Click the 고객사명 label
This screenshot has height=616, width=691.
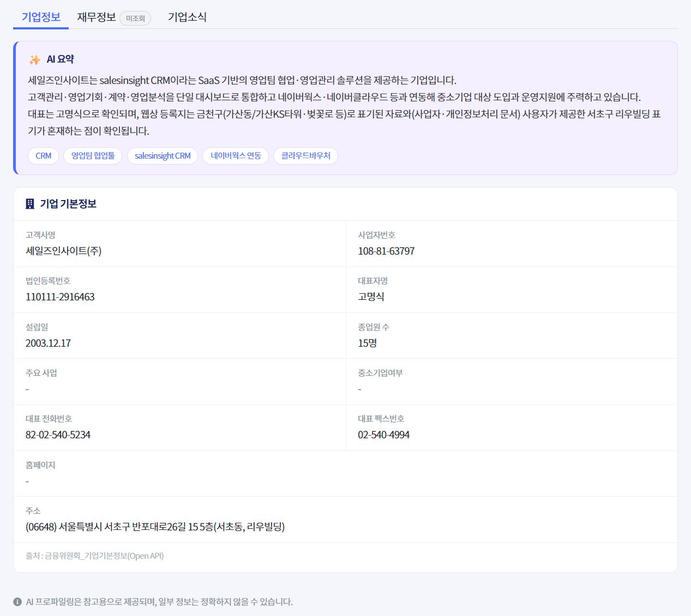click(40, 235)
